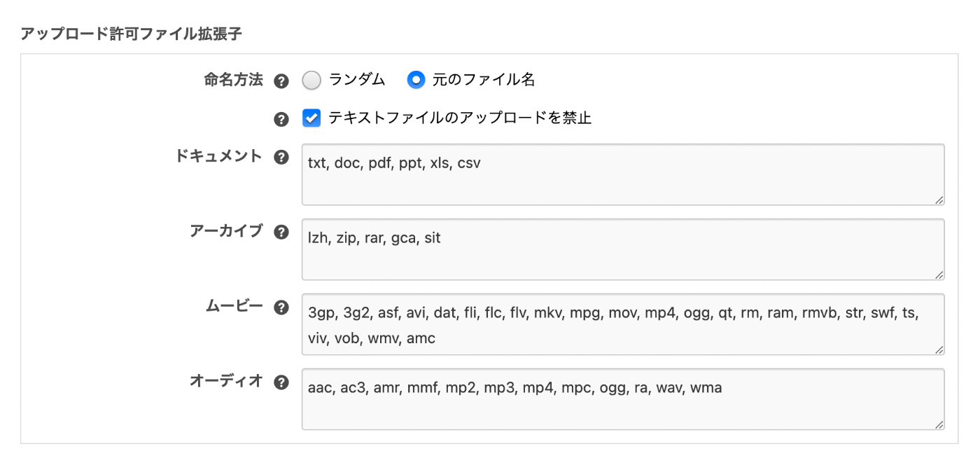The image size is (980, 463).
Task: View help for オーディオ extensions
Action: (281, 382)
